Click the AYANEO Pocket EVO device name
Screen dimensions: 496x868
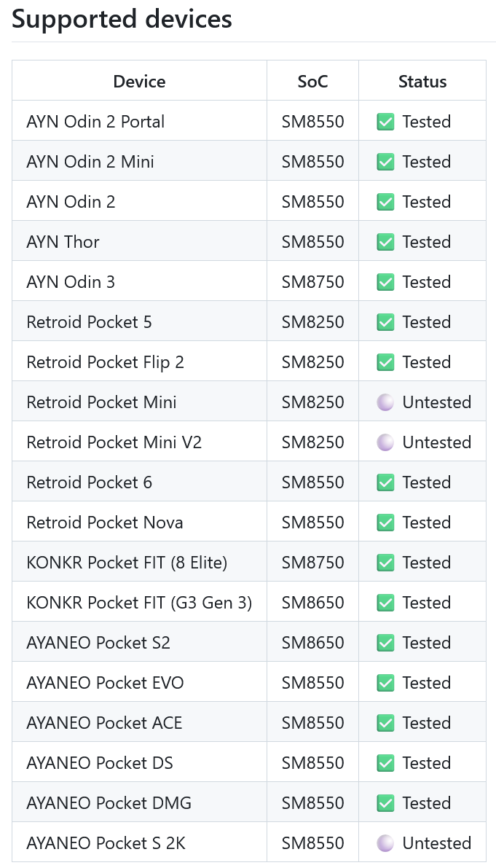[105, 683]
